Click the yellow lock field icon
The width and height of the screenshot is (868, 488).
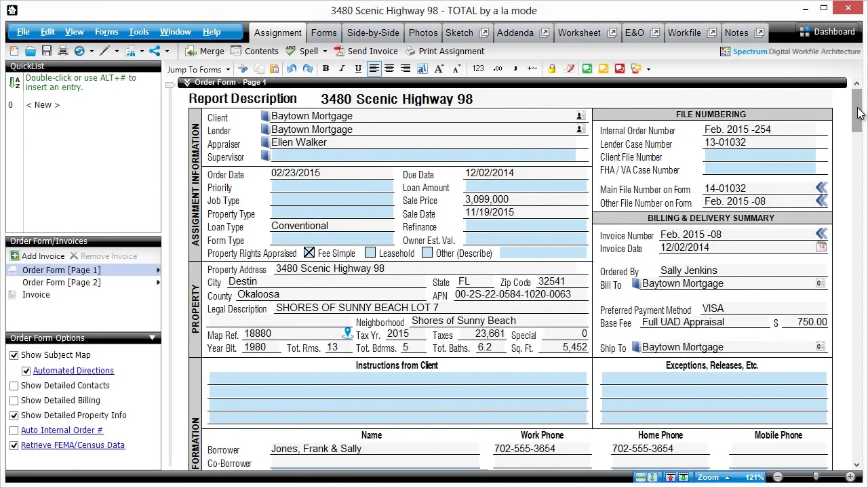click(552, 68)
